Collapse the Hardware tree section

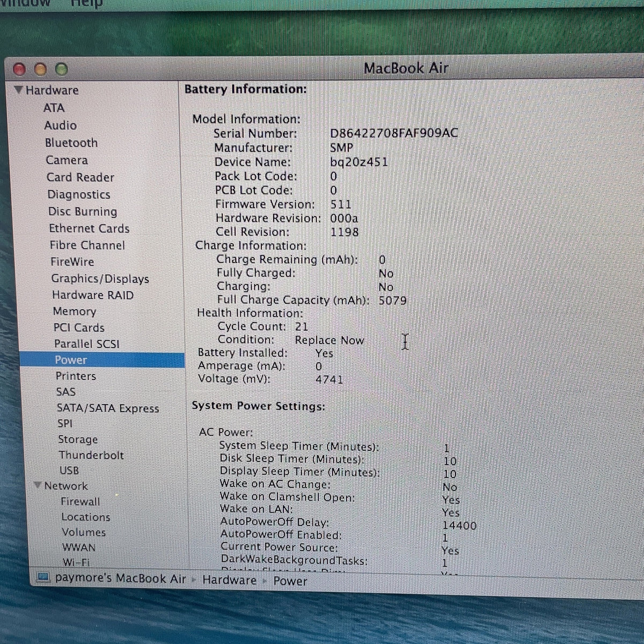(19, 90)
